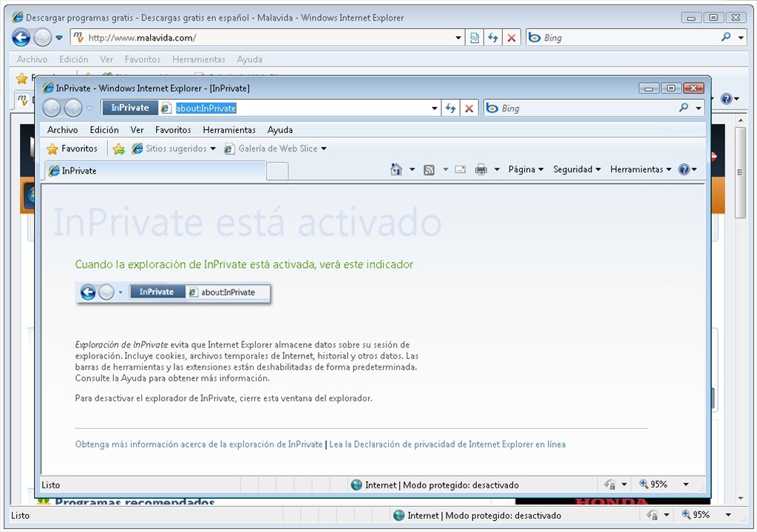Open the Archivo menu in the InPrivate window
757x532 pixels.
point(62,130)
